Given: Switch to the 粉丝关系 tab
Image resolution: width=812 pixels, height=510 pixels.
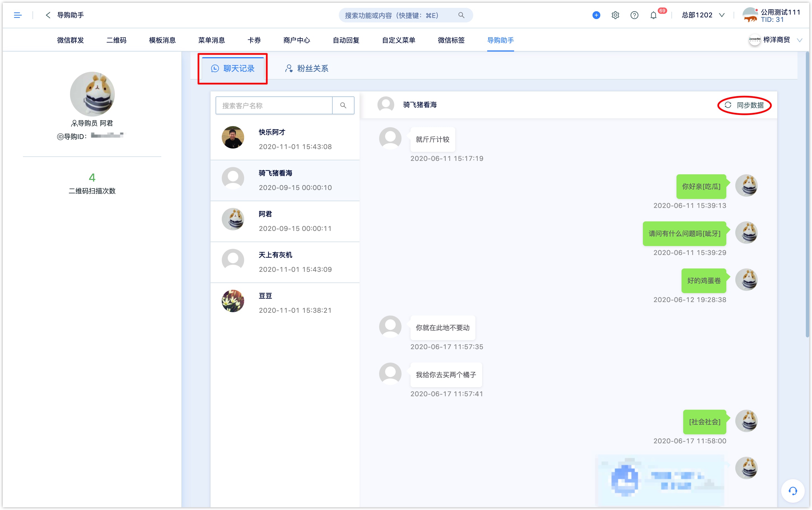Looking at the screenshot, I should point(307,69).
